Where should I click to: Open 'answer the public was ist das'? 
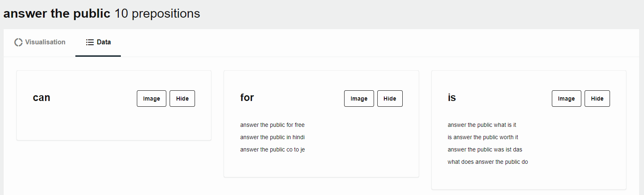point(485,149)
